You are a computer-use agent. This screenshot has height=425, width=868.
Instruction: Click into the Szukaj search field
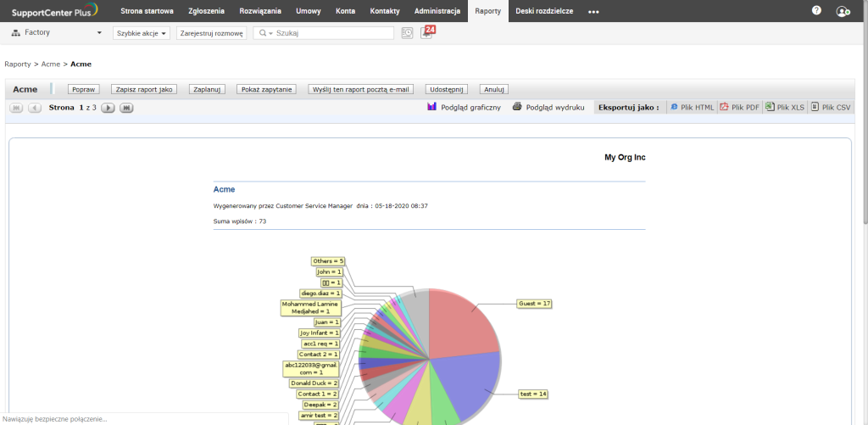333,33
